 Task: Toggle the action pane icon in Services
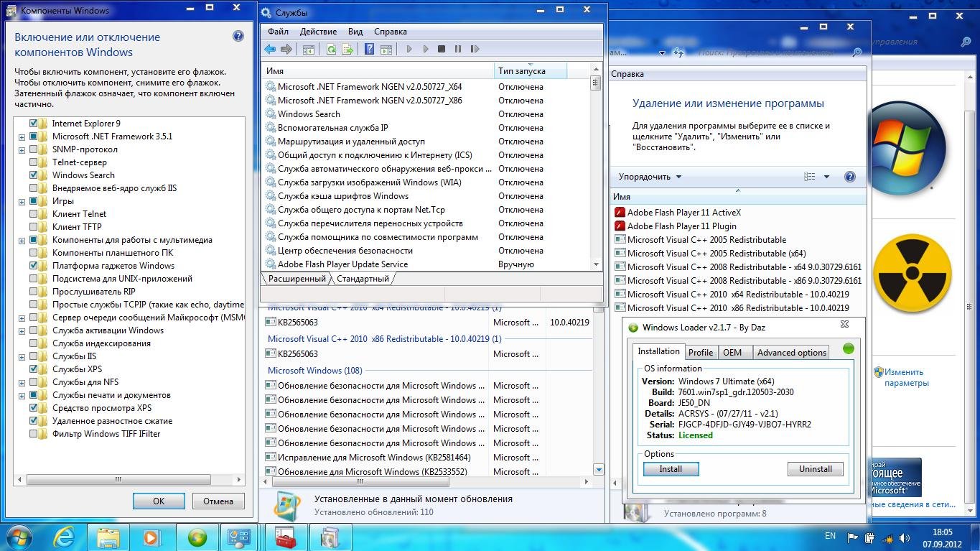tap(386, 50)
